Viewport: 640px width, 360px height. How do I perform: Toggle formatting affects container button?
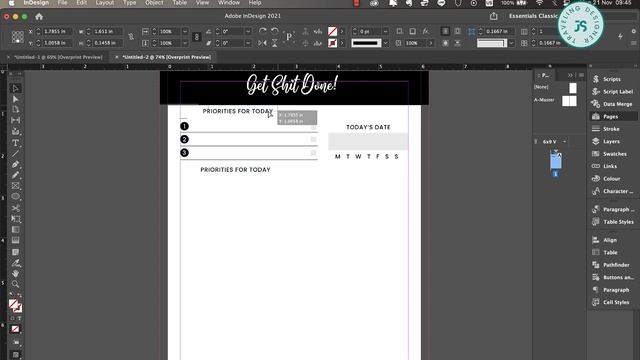[12, 318]
